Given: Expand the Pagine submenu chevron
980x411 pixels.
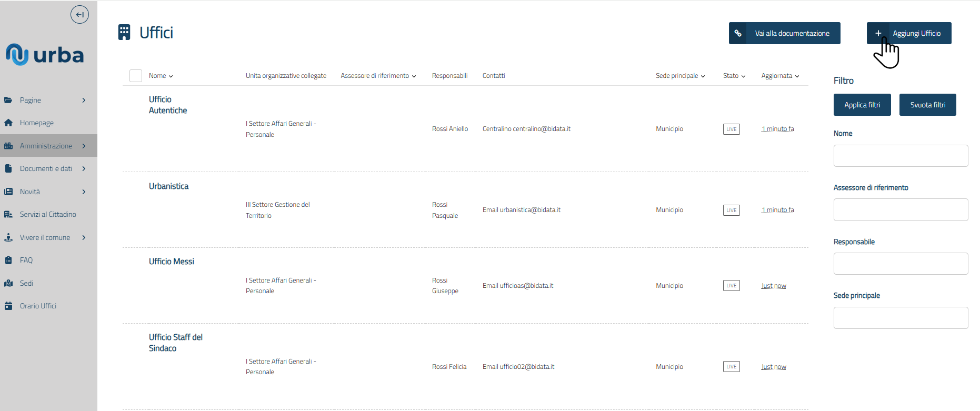Looking at the screenshot, I should 84,100.
